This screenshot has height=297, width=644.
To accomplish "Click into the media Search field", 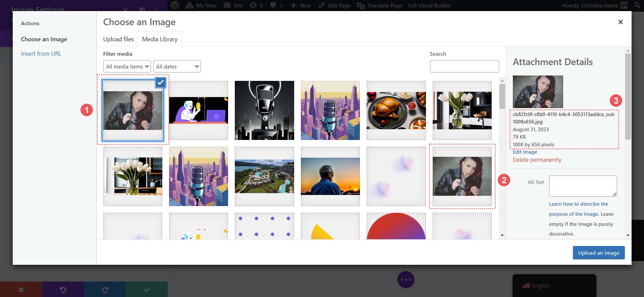I will coord(464,66).
